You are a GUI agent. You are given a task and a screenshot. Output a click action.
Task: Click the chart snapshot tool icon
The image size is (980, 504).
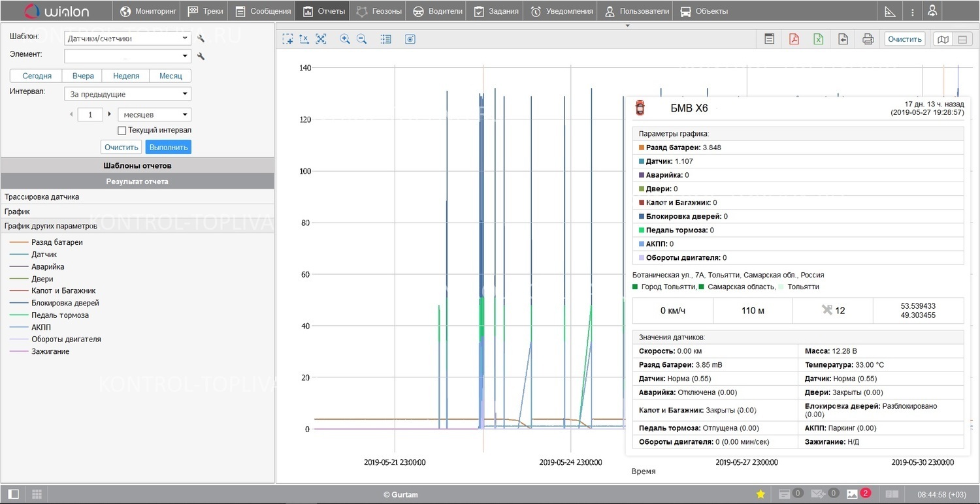[410, 39]
